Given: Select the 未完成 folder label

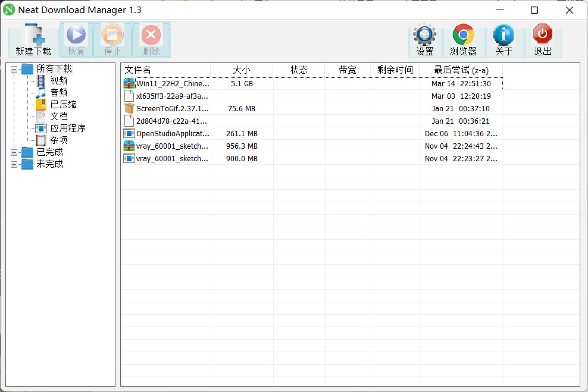Looking at the screenshot, I should coord(49,164).
